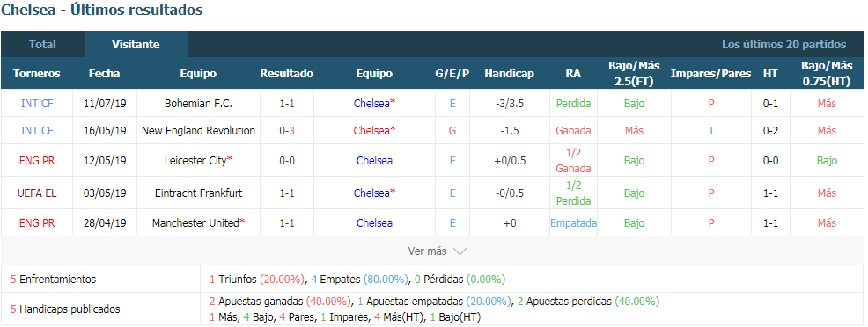This screenshot has width=868, height=327.
Task: Click the chevron icon beside Ver más
Action: pos(460,251)
